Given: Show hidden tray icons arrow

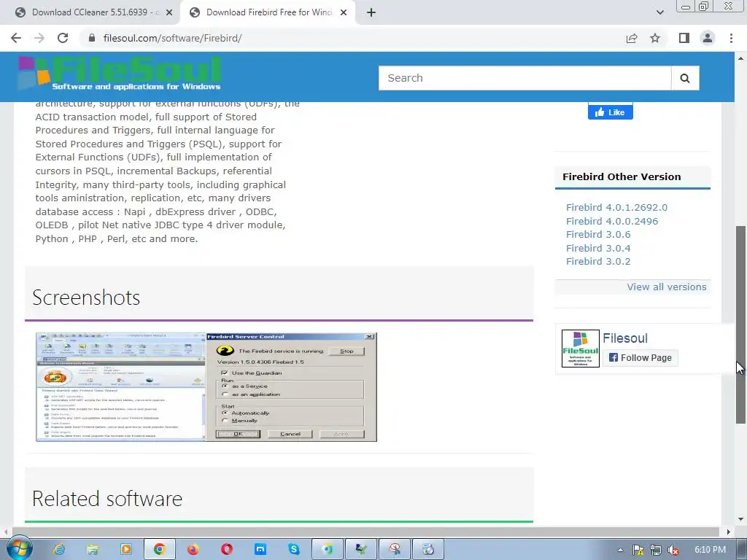Looking at the screenshot, I should tap(620, 550).
